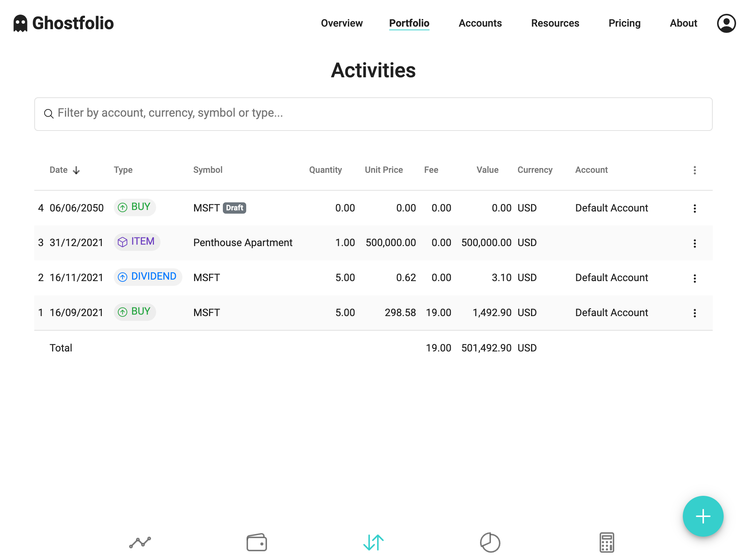Open the Resources link in the navigation
This screenshot has width=747, height=560.
point(555,23)
